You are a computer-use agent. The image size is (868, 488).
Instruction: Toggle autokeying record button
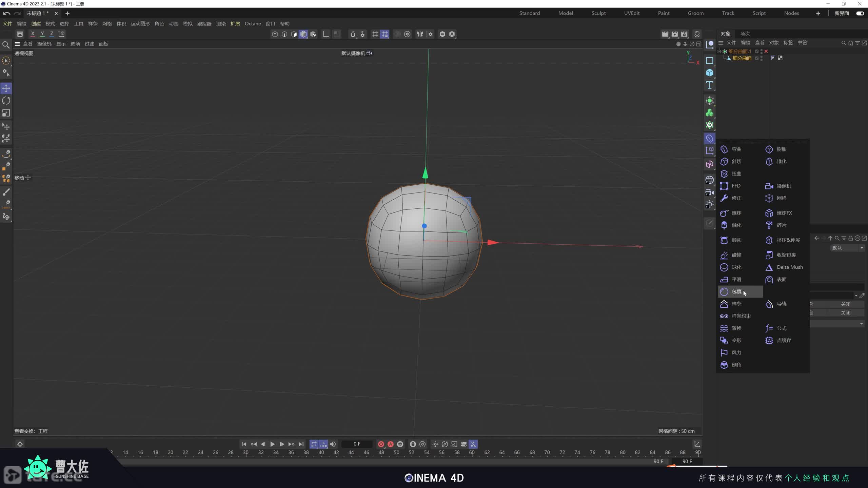click(391, 444)
